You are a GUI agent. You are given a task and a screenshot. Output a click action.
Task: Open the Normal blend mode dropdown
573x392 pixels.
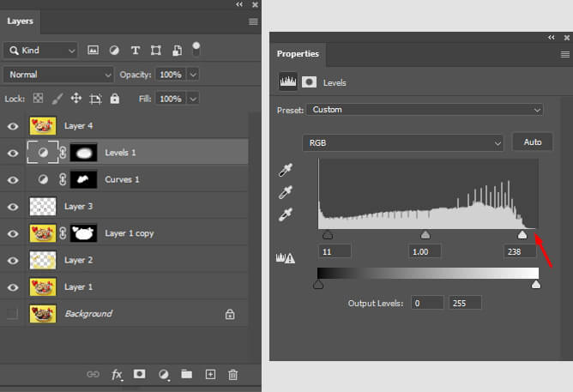pos(58,75)
